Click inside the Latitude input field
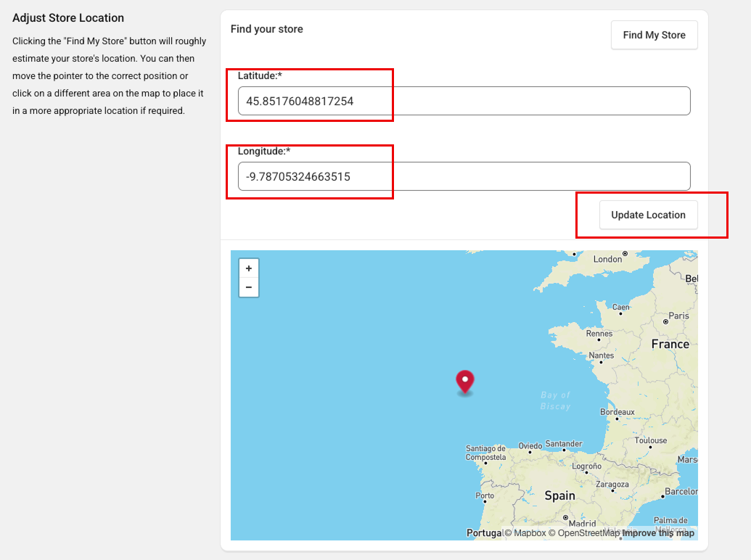Screen dimensions: 751x560 464,101
